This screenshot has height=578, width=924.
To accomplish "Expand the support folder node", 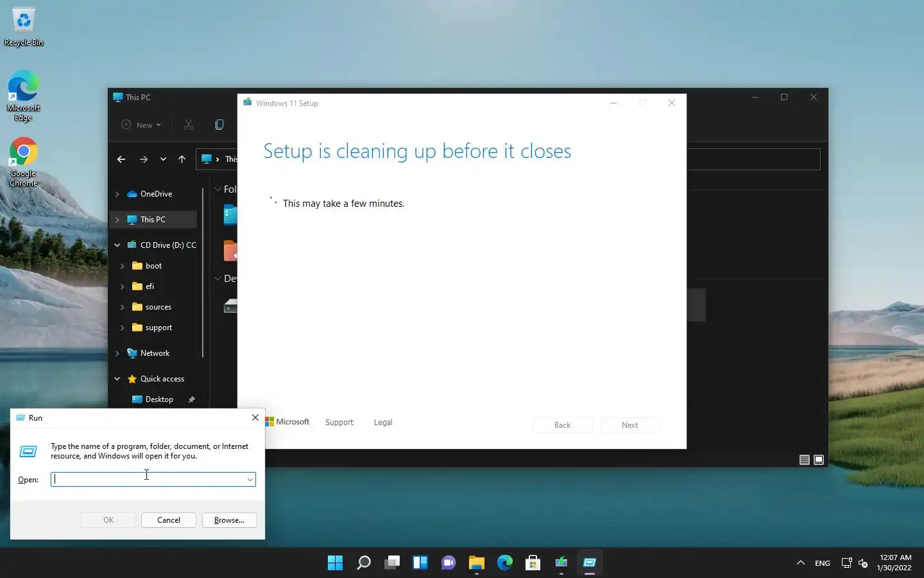I will (122, 328).
